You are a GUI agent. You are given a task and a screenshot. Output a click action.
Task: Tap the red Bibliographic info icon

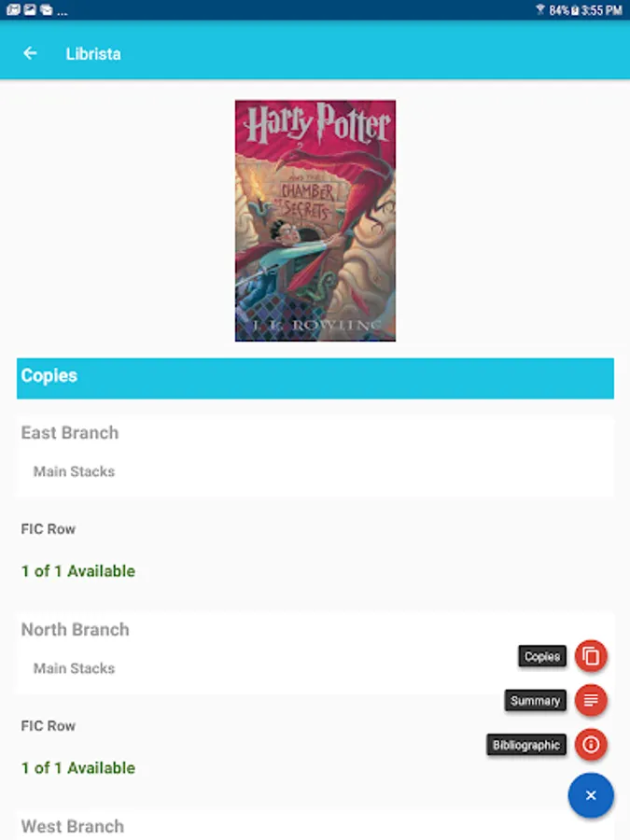point(591,745)
